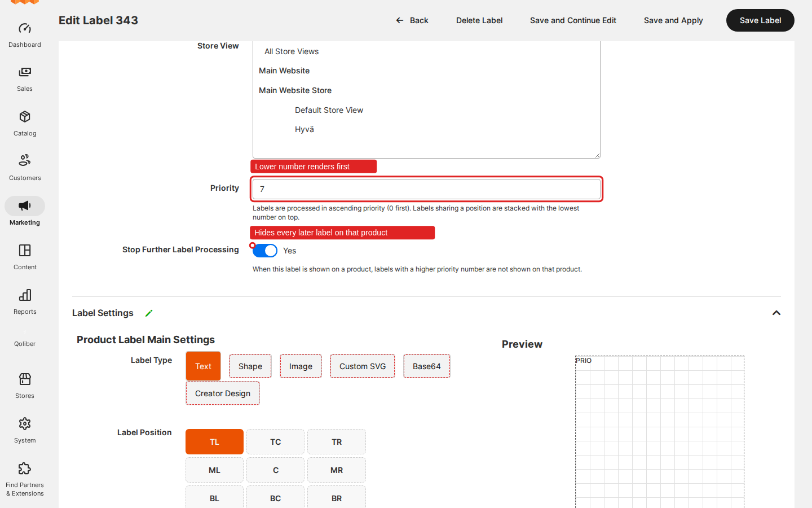Open the Customers people icon
The width and height of the screenshot is (812, 508).
coord(25,161)
